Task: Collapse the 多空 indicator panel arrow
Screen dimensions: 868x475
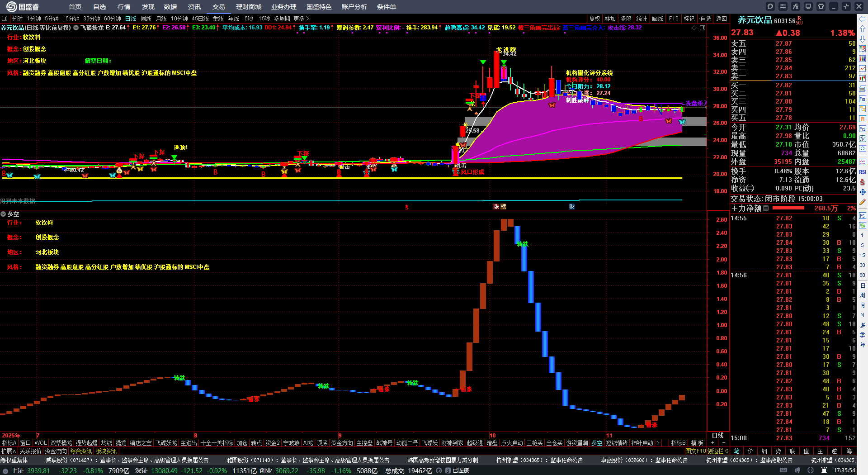Action: click(x=3, y=214)
